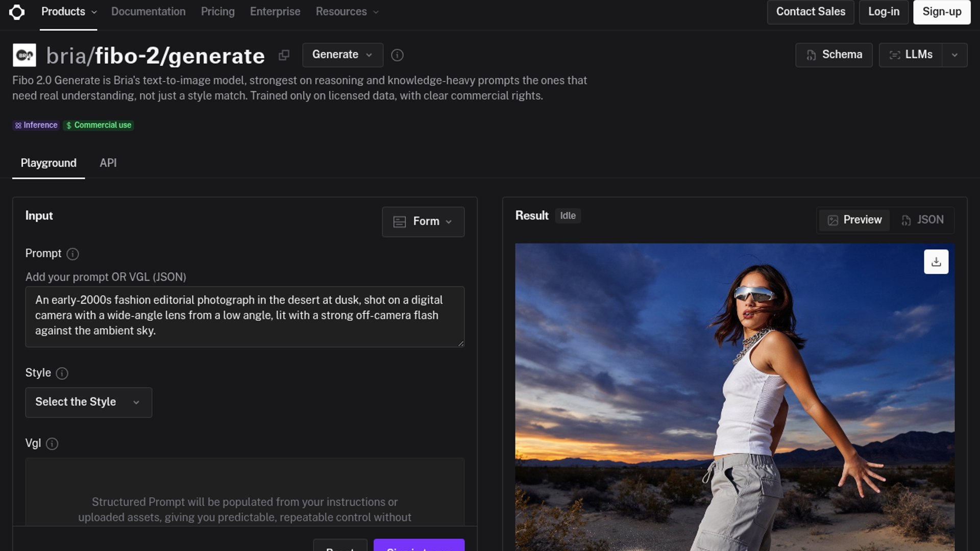Click the Contact Sales button

pyautogui.click(x=811, y=12)
